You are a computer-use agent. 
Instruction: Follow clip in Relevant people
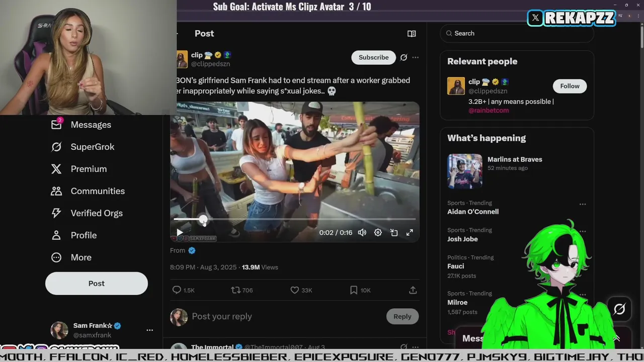point(570,86)
